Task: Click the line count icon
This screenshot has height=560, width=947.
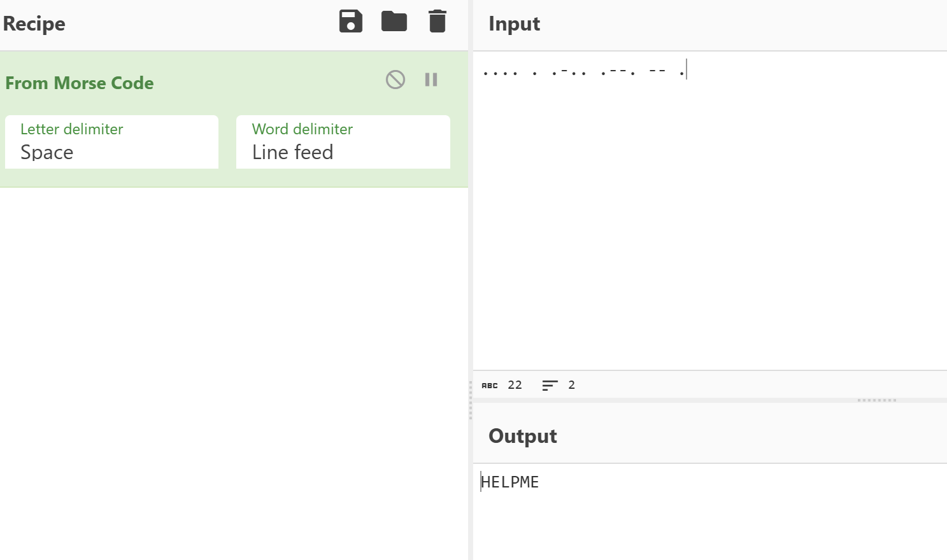Action: coord(550,385)
